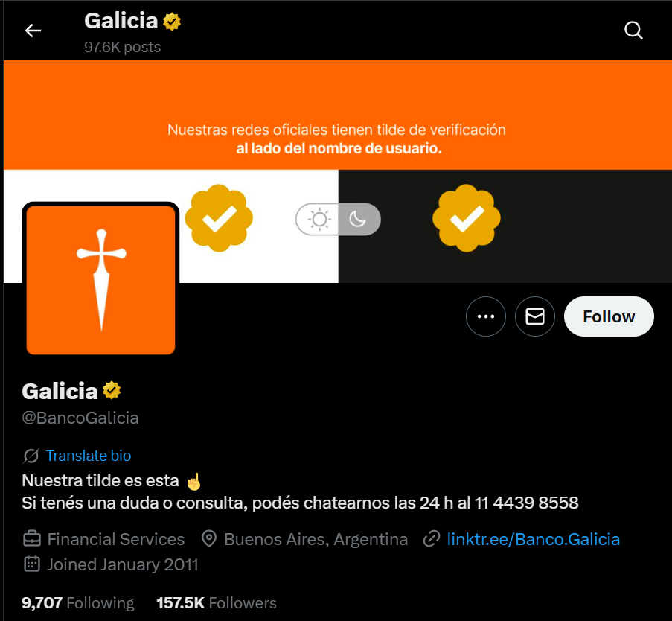Click verified badge beside Galicia profile name
672x621 pixels.
112,390
